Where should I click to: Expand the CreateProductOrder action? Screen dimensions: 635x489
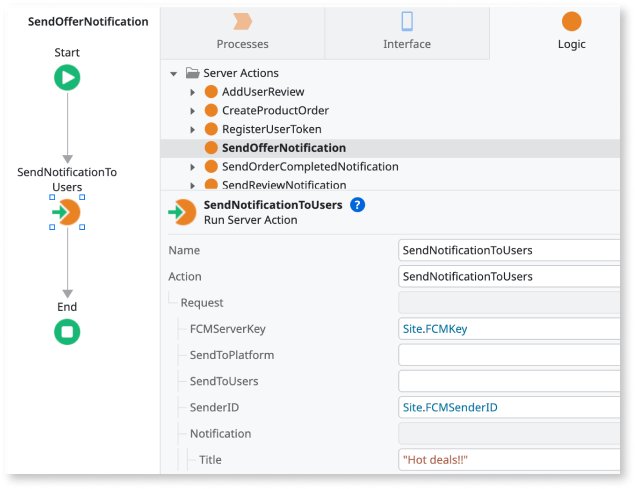193,110
